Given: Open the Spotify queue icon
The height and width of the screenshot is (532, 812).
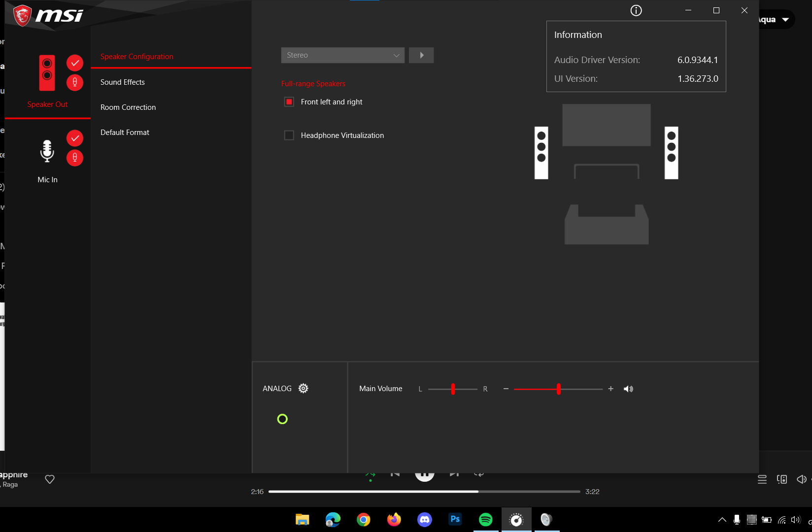Looking at the screenshot, I should 762,479.
